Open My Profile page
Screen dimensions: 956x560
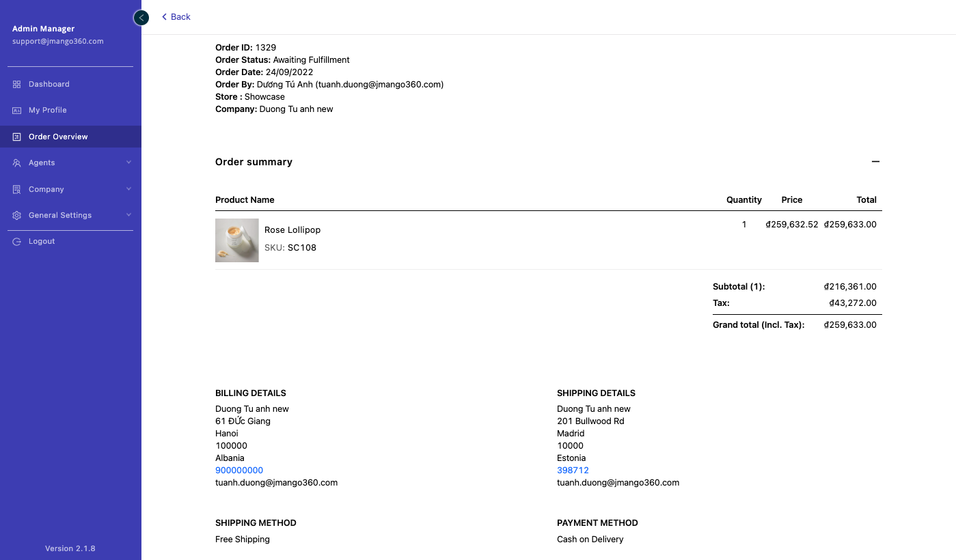click(x=48, y=110)
